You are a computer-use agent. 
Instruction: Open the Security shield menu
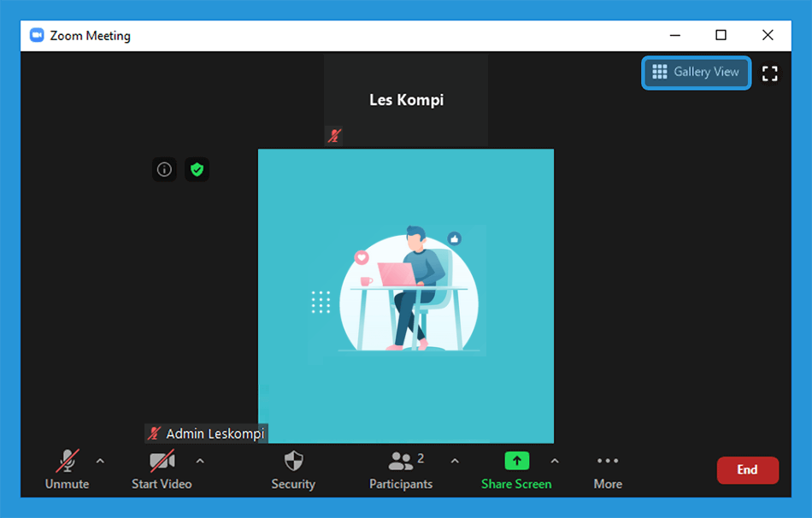pyautogui.click(x=293, y=469)
